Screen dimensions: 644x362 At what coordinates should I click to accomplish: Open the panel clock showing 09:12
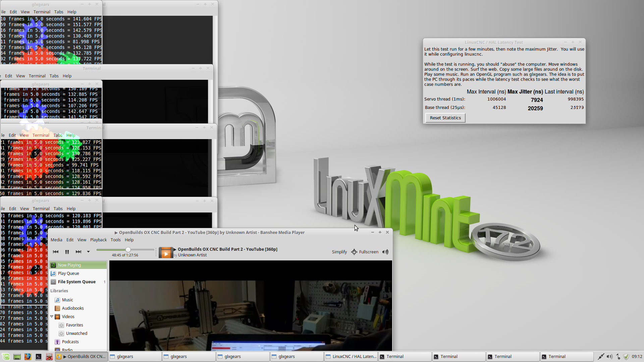point(637,357)
